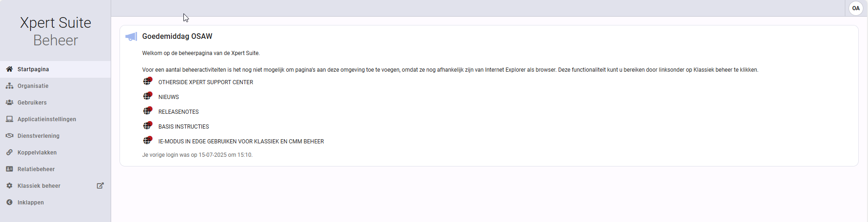This screenshot has width=868, height=222.
Task: Click the Xpert Suite Beheer logo title
Action: (x=56, y=31)
